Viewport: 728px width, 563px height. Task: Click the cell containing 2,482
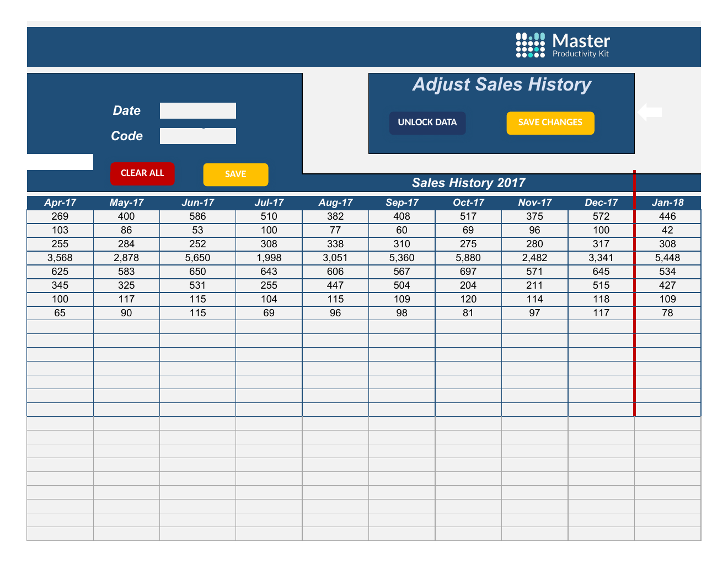(x=534, y=258)
